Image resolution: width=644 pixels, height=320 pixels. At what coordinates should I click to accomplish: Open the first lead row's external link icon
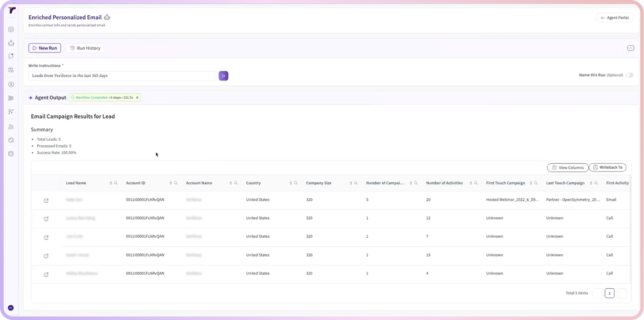coord(46,200)
